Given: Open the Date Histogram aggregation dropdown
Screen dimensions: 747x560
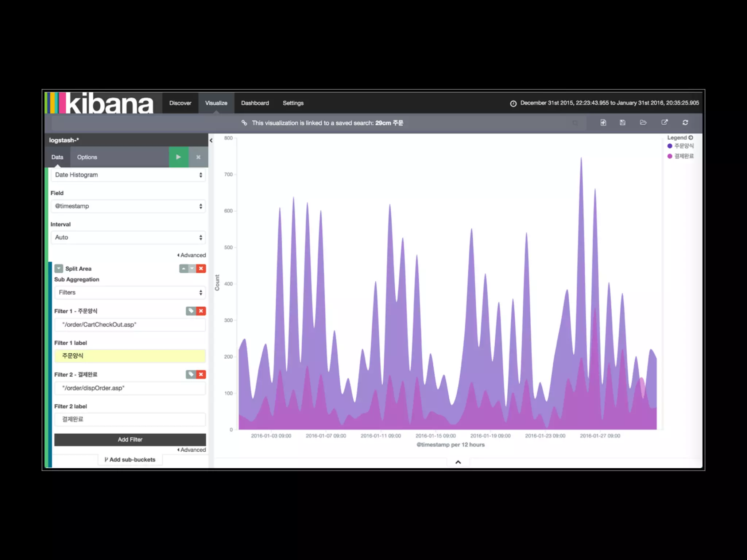Looking at the screenshot, I should click(128, 175).
